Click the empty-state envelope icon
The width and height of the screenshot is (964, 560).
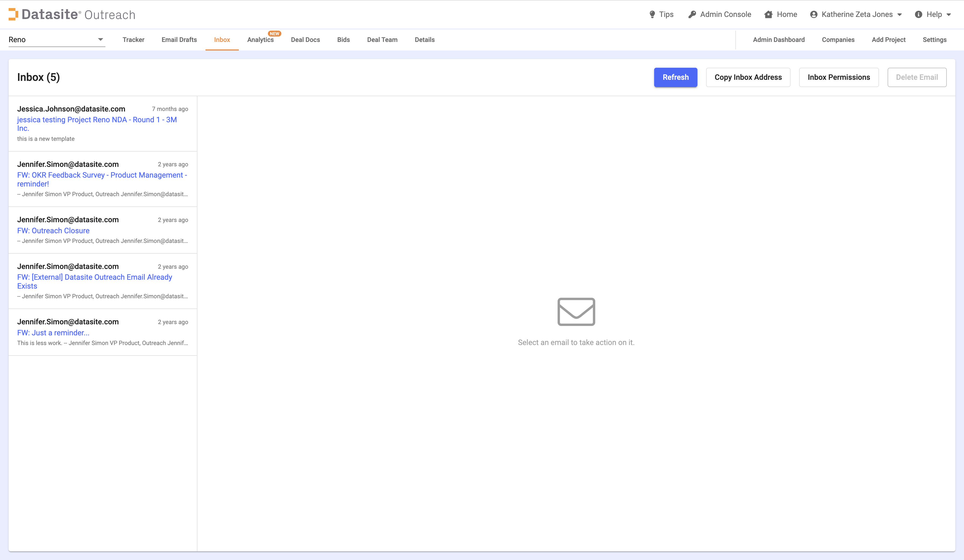pos(576,311)
